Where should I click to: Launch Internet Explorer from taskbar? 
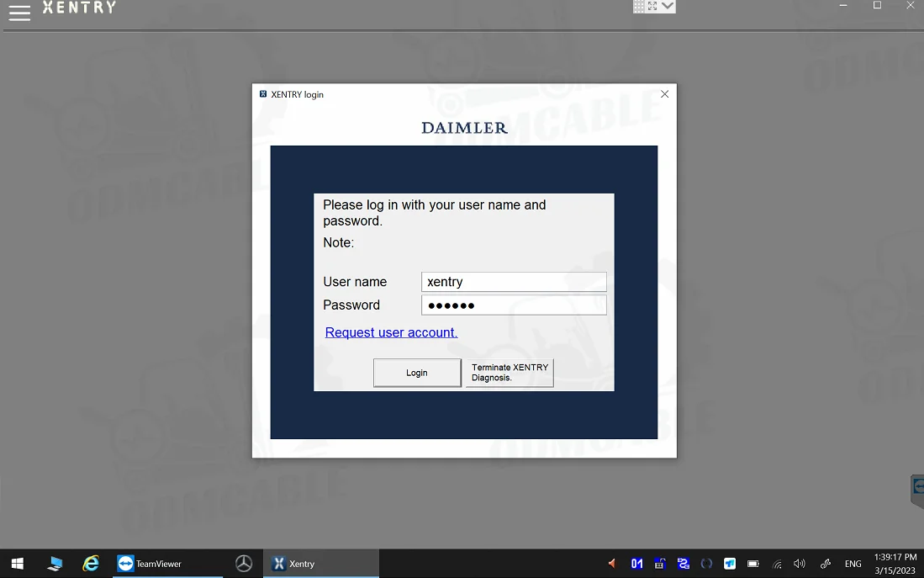coord(91,564)
